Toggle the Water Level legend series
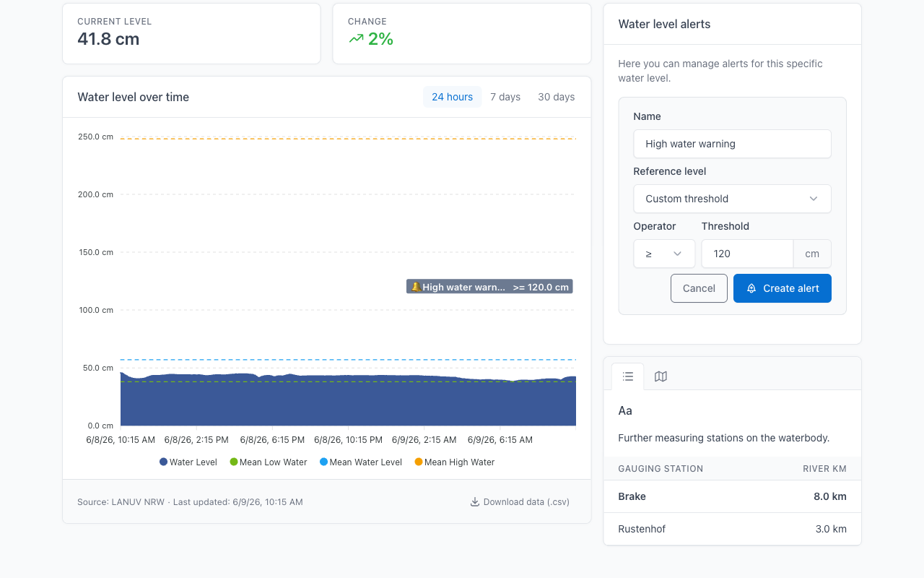924x578 pixels. 188,462
